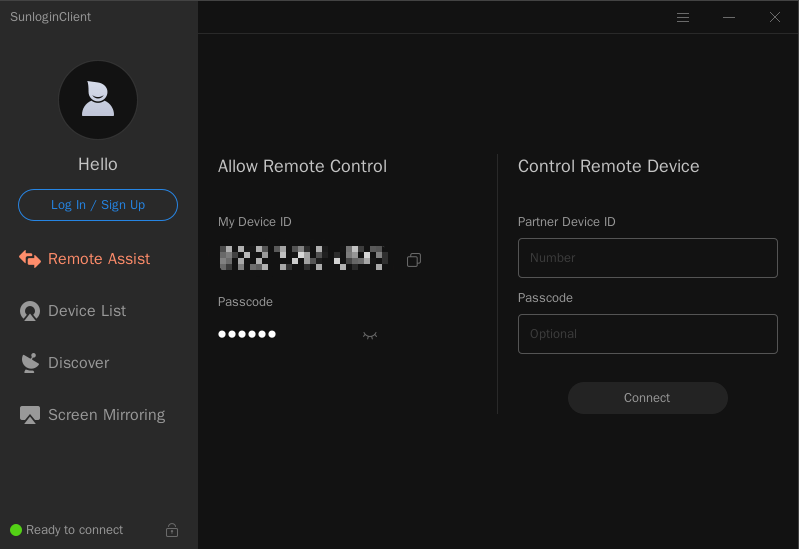Open the Remote Assist section
The image size is (799, 549).
tap(85, 259)
